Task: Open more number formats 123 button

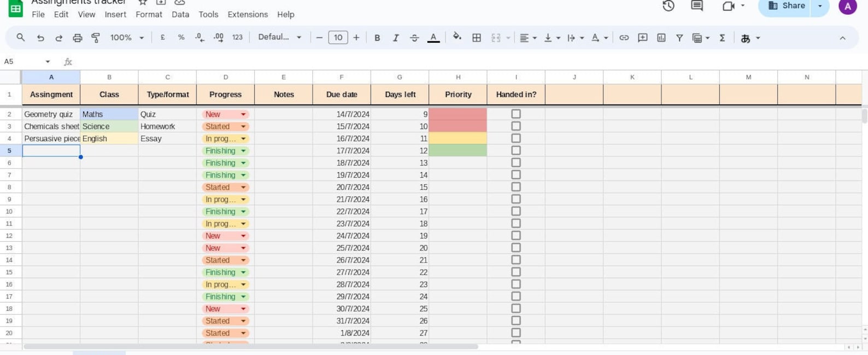Action: click(237, 38)
